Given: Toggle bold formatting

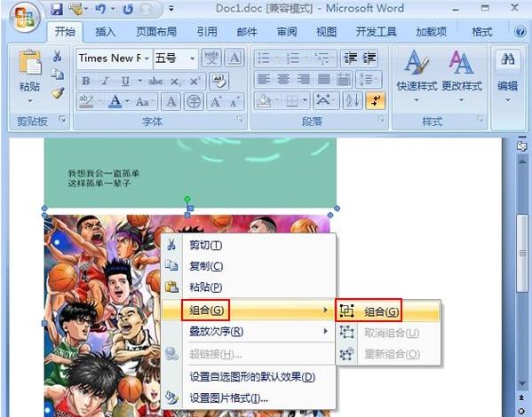Looking at the screenshot, I should 86,81.
